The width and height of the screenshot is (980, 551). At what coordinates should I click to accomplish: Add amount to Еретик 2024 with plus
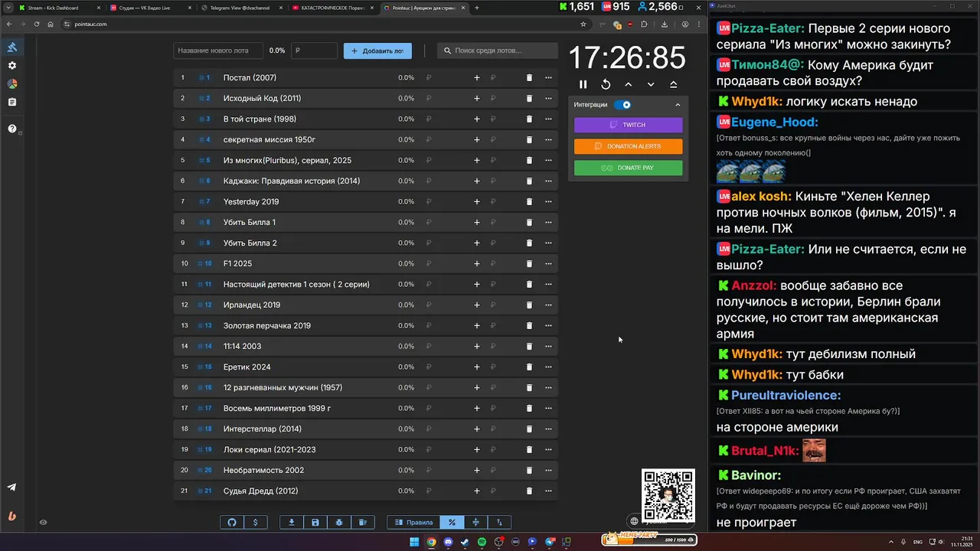click(477, 367)
